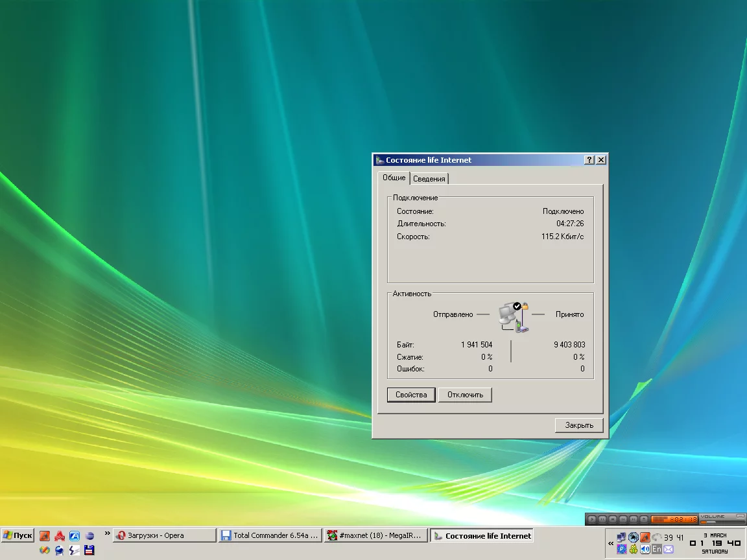Image resolution: width=747 pixels, height=560 pixels.
Task: Click the play button in the mini player
Action: (592, 519)
